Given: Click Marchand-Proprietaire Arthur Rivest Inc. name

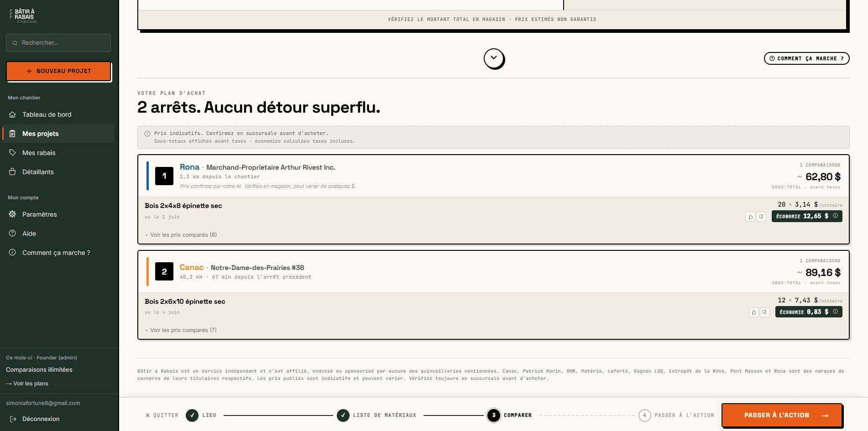Looking at the screenshot, I should click(x=271, y=167).
